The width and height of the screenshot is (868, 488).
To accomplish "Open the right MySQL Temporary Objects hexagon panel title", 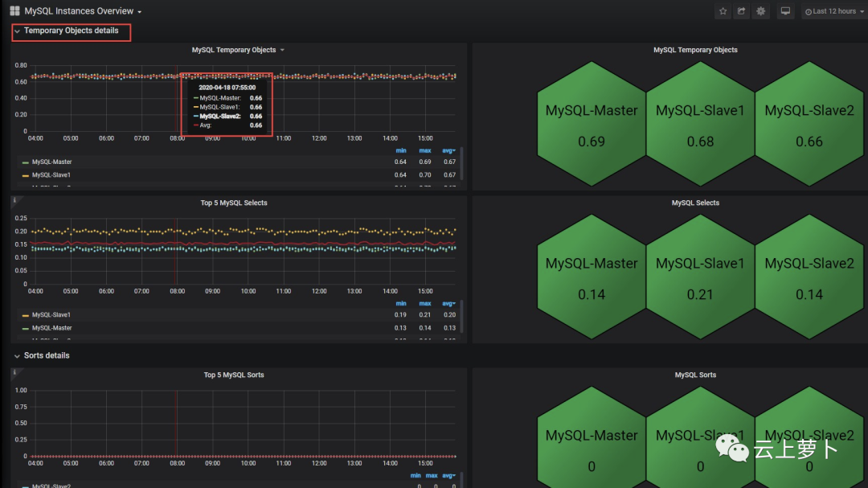I will [x=695, y=50].
